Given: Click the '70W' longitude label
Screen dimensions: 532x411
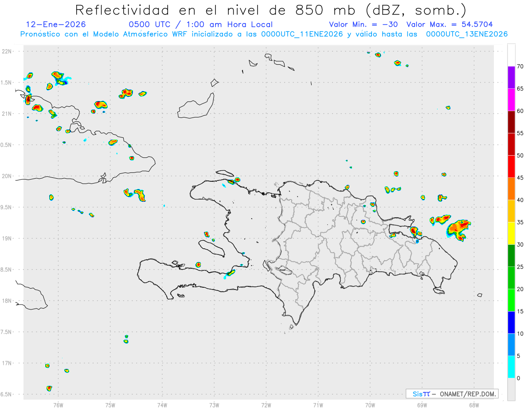Looking at the screenshot, I should point(370,404).
